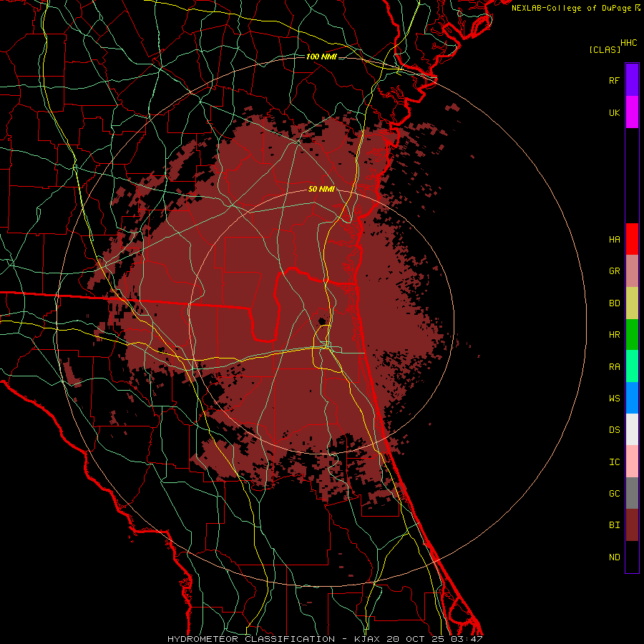Click the [CLAS] legend header
The image size is (644, 644).
605,49
